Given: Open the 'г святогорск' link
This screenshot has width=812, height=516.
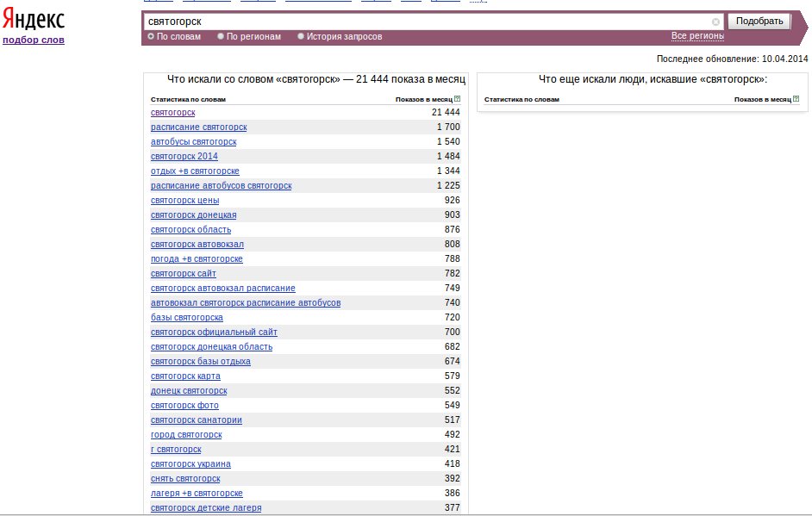Looking at the screenshot, I should pos(176,449).
